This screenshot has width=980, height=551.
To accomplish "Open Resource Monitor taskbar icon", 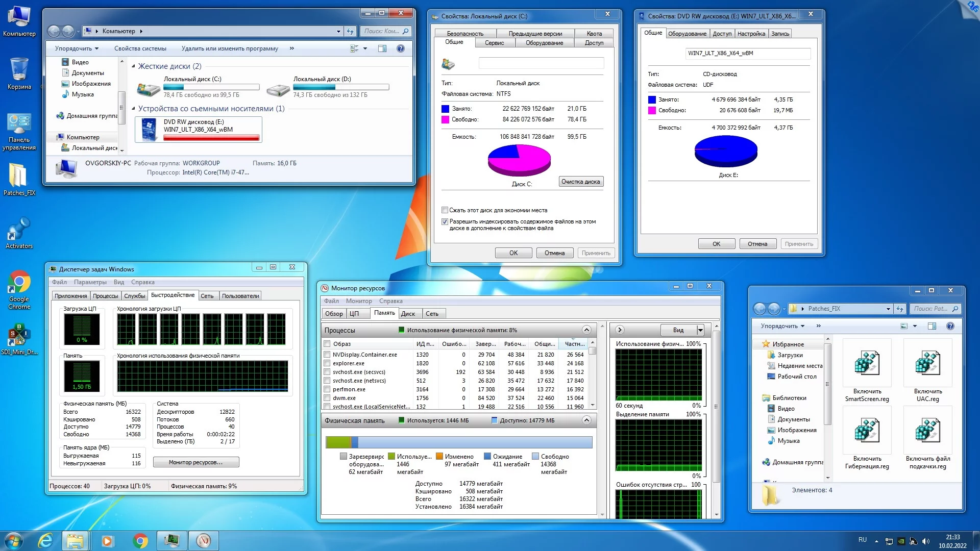I will (203, 540).
